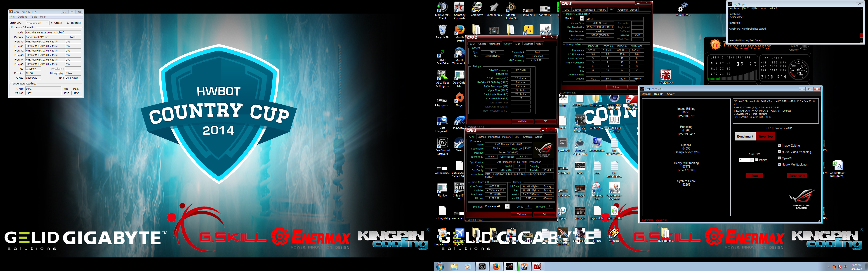This screenshot has height=271, width=868.
Task: Open the GameSpy Comrade desktop icon
Action: click(459, 11)
